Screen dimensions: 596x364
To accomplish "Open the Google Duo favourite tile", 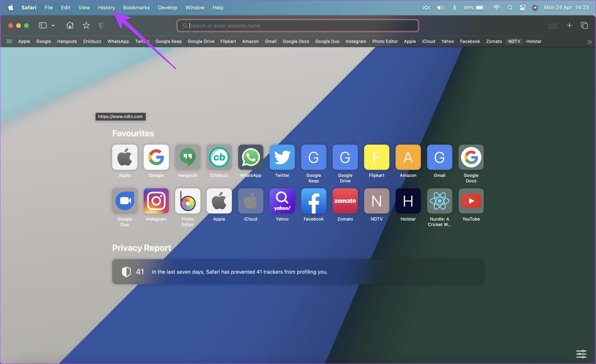I will click(125, 201).
